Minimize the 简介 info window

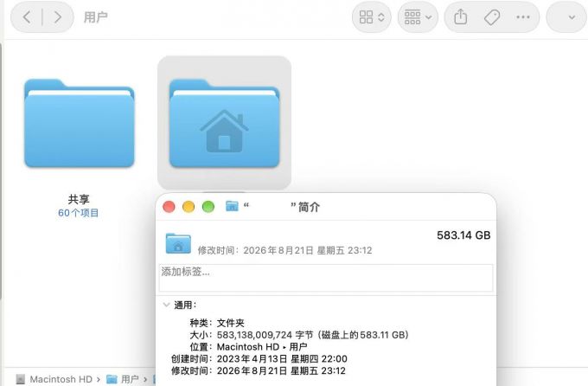coord(189,207)
